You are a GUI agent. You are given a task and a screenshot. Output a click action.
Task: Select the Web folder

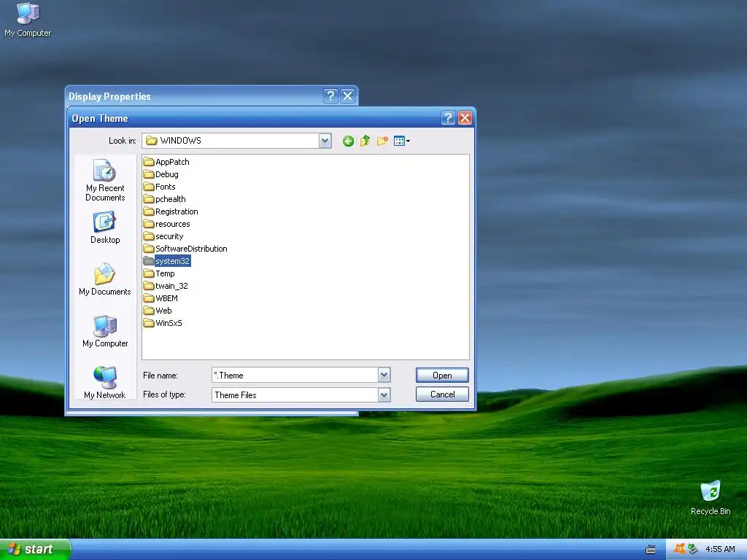click(158, 311)
